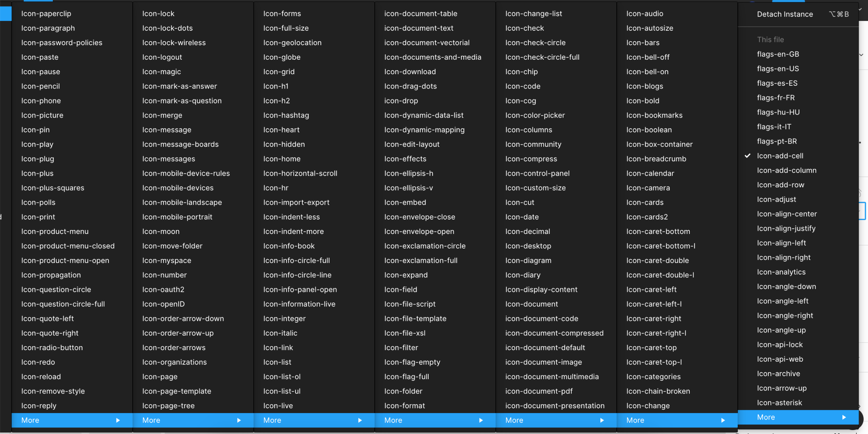
Task: Select the Icon-magic component
Action: pyautogui.click(x=161, y=72)
